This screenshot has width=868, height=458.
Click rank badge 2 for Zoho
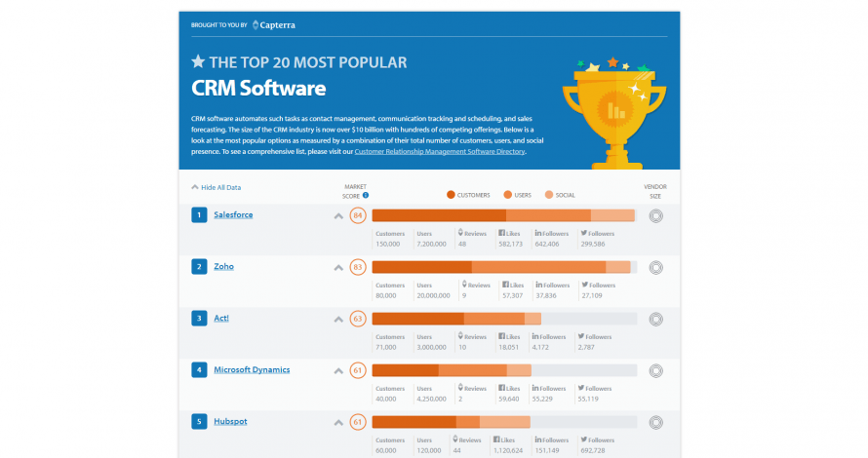click(x=199, y=267)
